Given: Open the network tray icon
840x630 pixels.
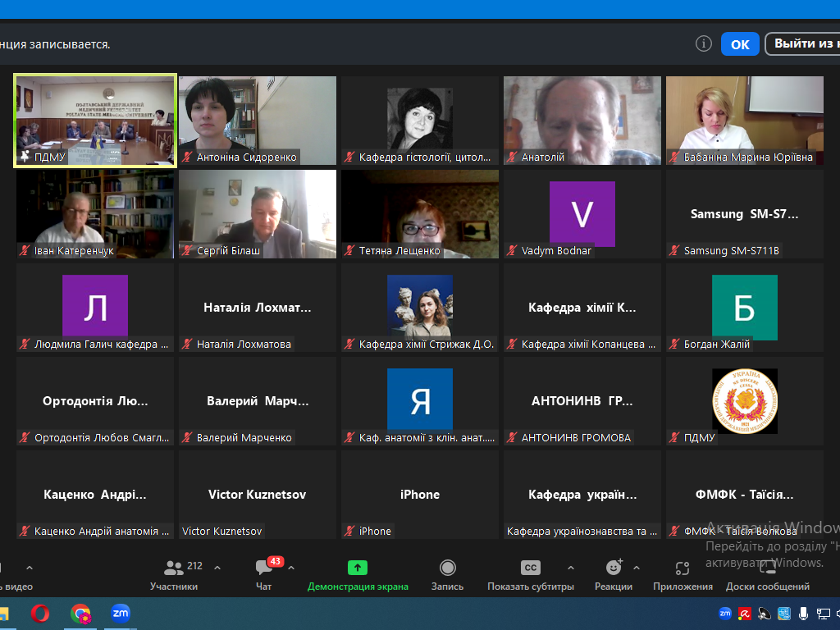Looking at the screenshot, I should coord(824,614).
